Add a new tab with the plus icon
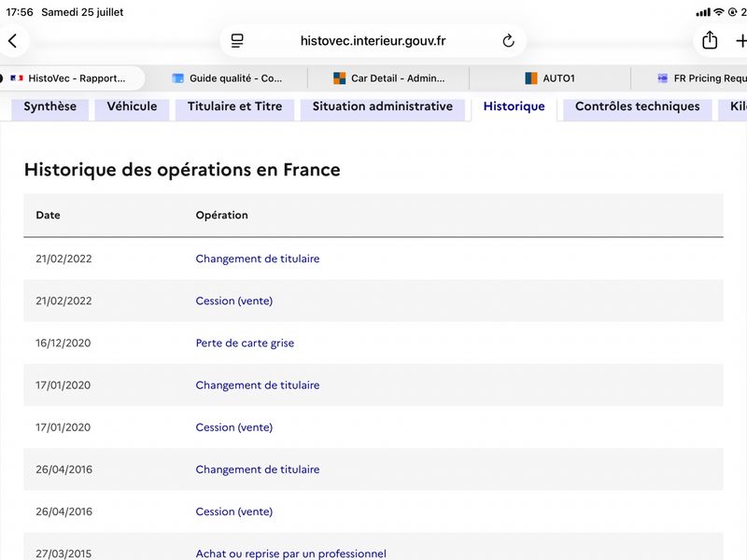The width and height of the screenshot is (747, 560). tap(740, 41)
